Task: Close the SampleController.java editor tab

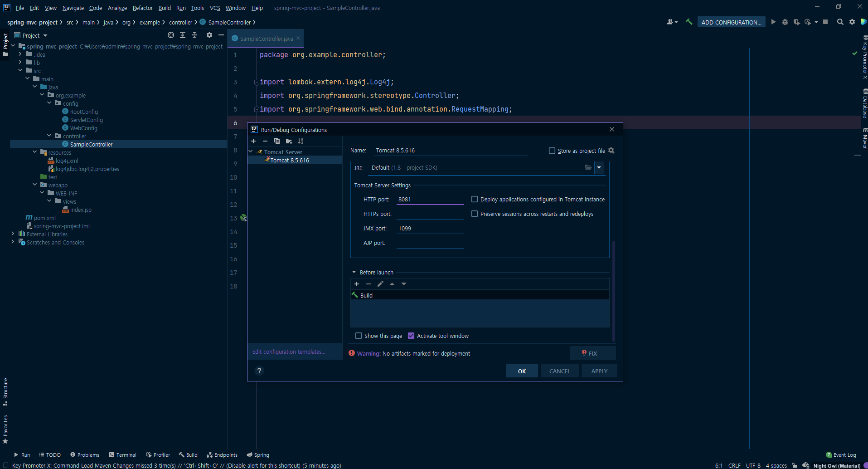Action: pos(298,39)
